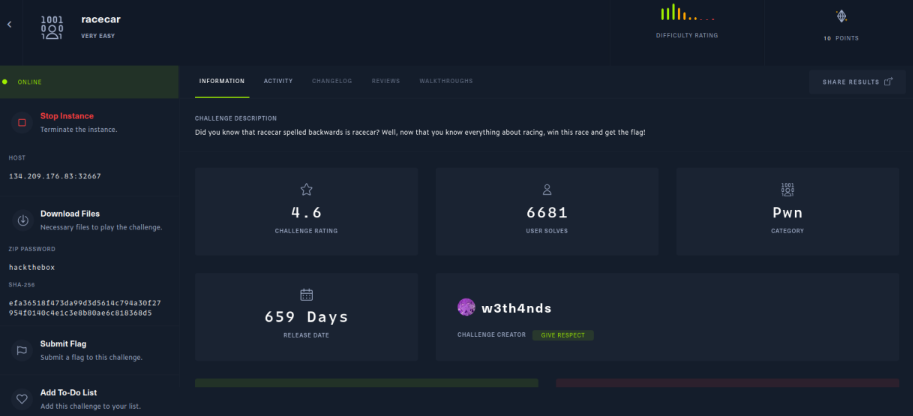Click the Download Files arrow icon
This screenshot has height=416, width=913.
point(22,220)
